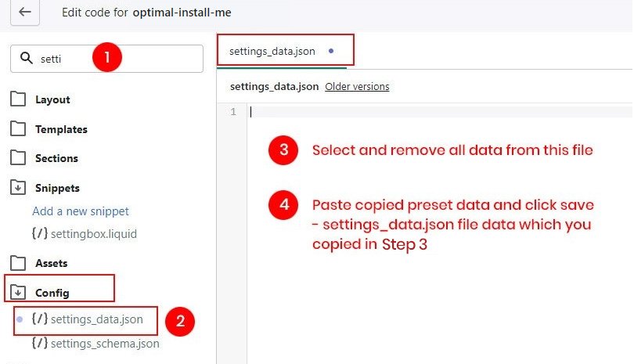The height and width of the screenshot is (364, 634).
Task: Open Older versions link
Action: pos(357,86)
